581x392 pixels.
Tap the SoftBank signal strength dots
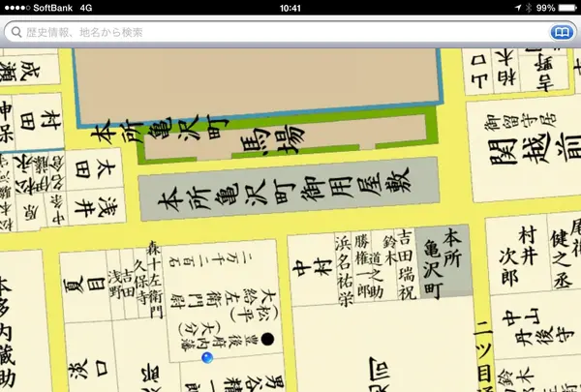point(16,8)
